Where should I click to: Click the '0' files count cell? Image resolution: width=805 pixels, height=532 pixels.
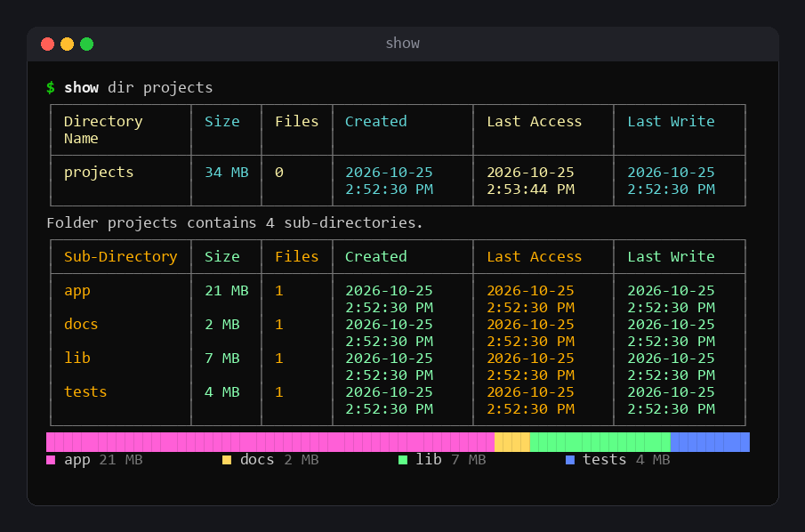tap(278, 173)
